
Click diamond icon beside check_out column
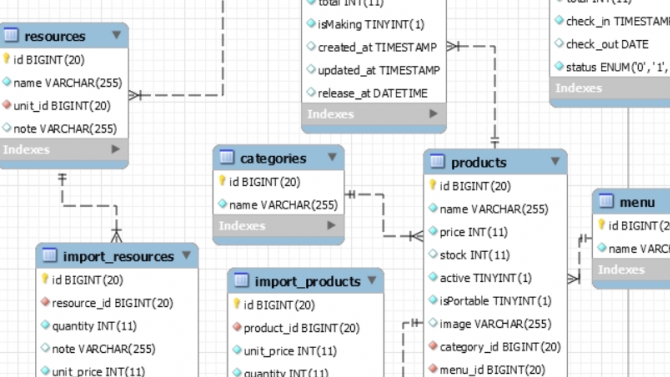559,43
